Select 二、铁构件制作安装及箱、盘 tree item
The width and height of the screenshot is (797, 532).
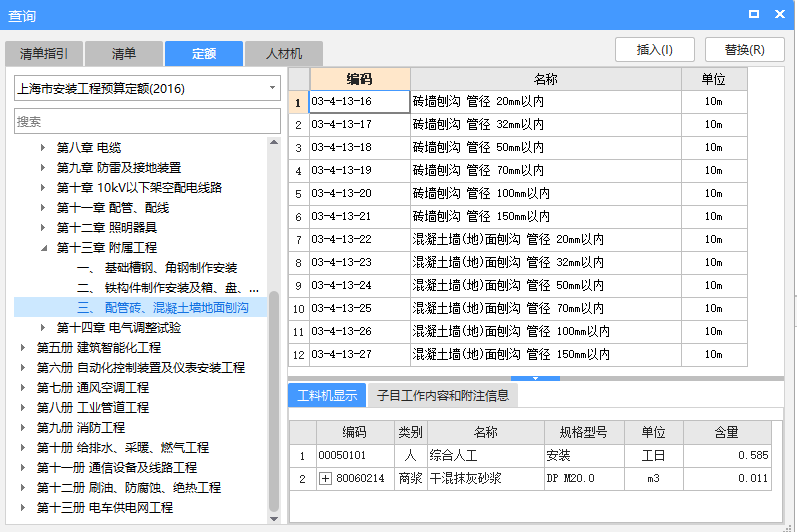pyautogui.click(x=168, y=288)
